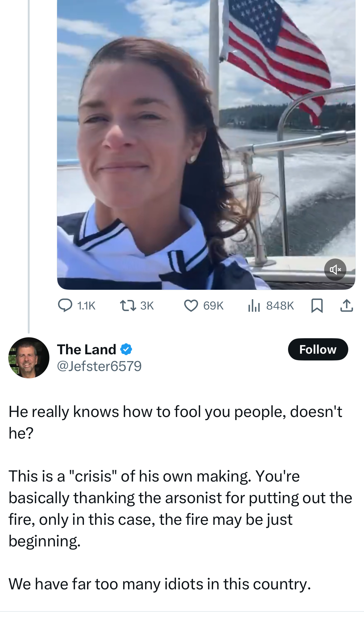This screenshot has width=364, height=619.
Task: Open The Land's profile picture
Action: click(29, 358)
